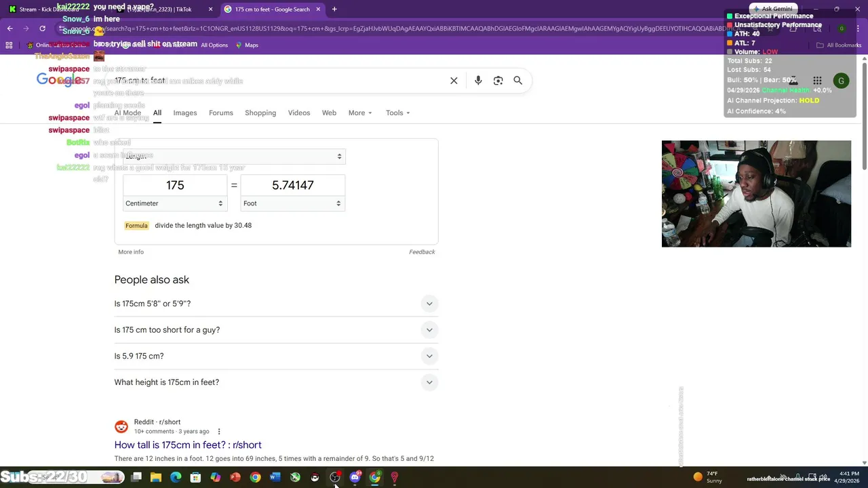Open Copilot from the taskbar

(x=216, y=477)
